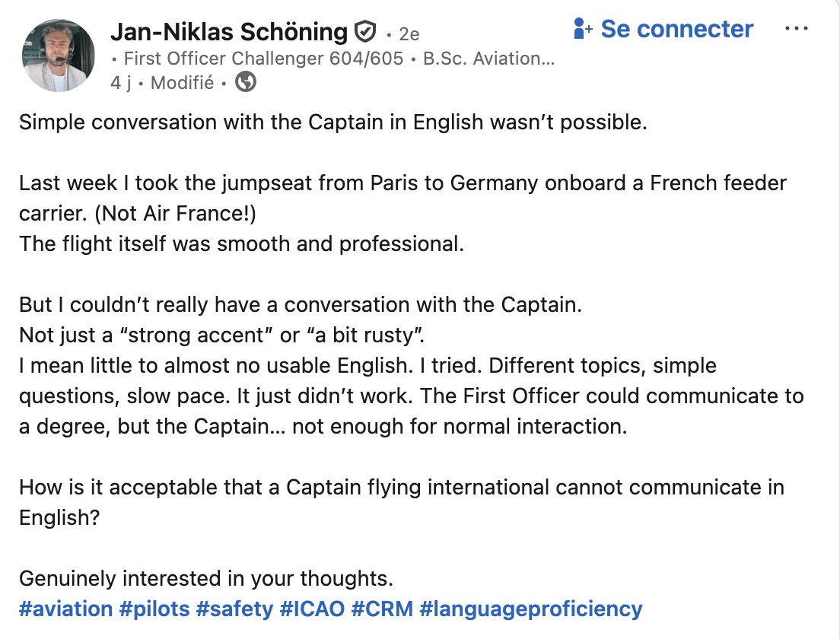Click the Jan-Niklas Schöning name link
This screenshot has width=840, height=639.
[x=229, y=32]
